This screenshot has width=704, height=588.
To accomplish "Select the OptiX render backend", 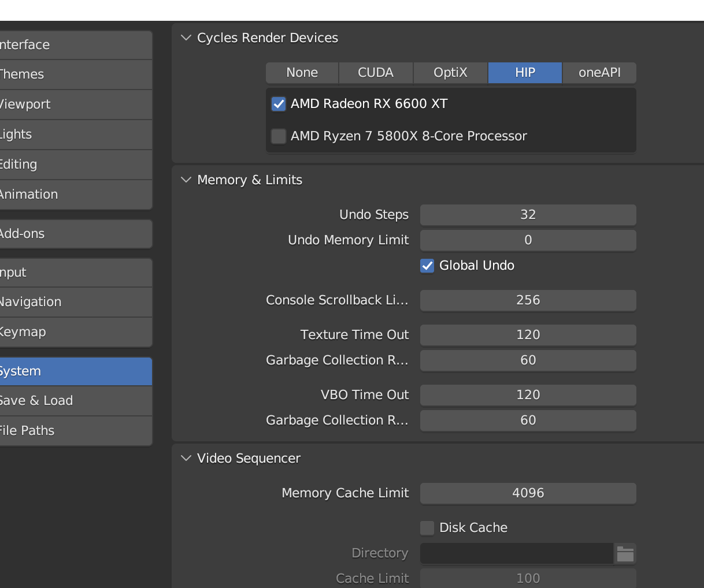I will (x=450, y=73).
